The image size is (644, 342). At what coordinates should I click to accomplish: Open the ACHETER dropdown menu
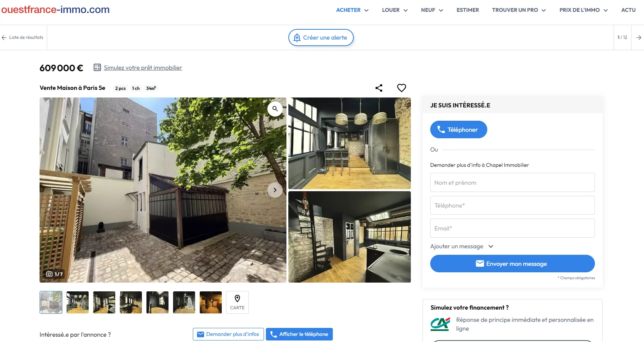[x=352, y=10]
